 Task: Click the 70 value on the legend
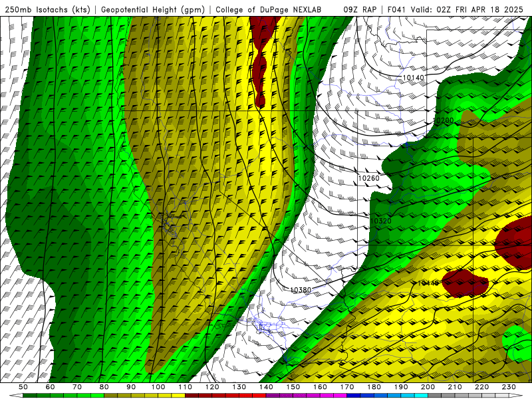tap(77, 387)
